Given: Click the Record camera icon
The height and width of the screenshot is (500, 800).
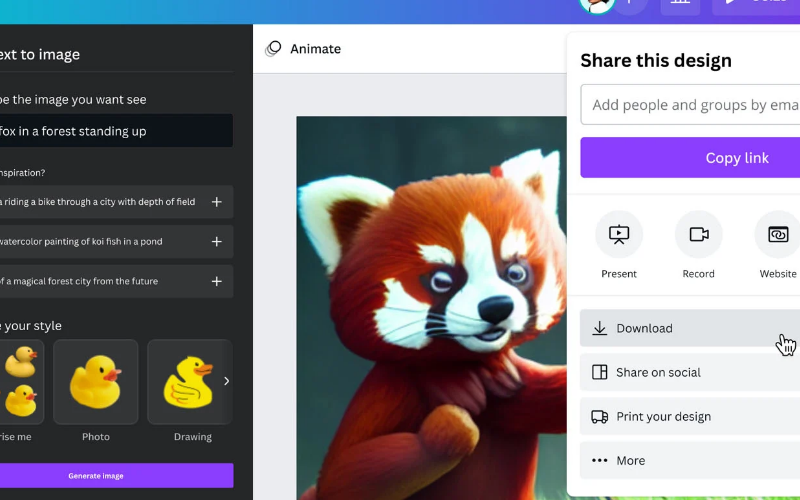Looking at the screenshot, I should pyautogui.click(x=698, y=234).
